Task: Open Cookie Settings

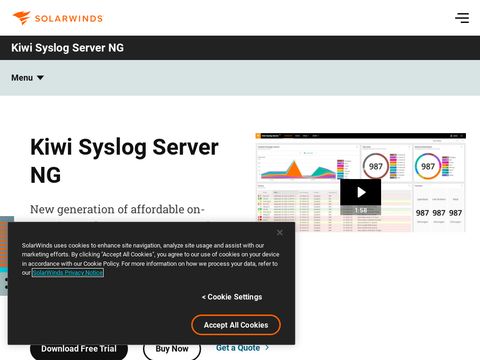Action: tap(232, 297)
